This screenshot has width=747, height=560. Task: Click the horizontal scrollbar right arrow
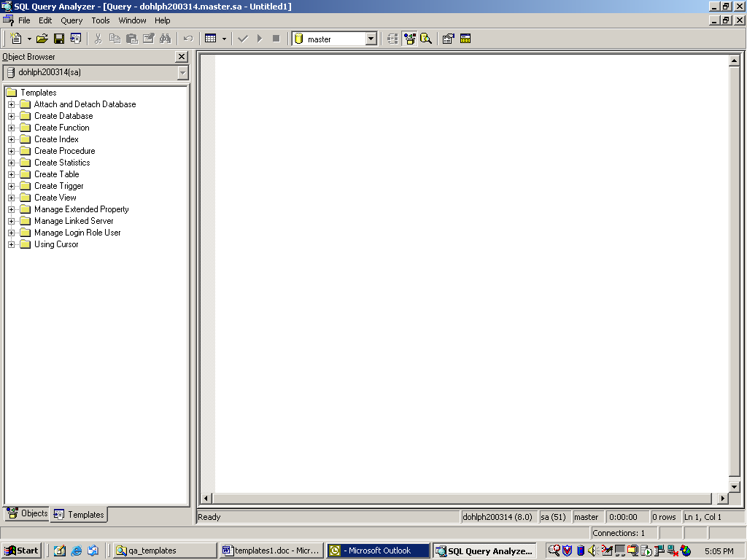723,498
